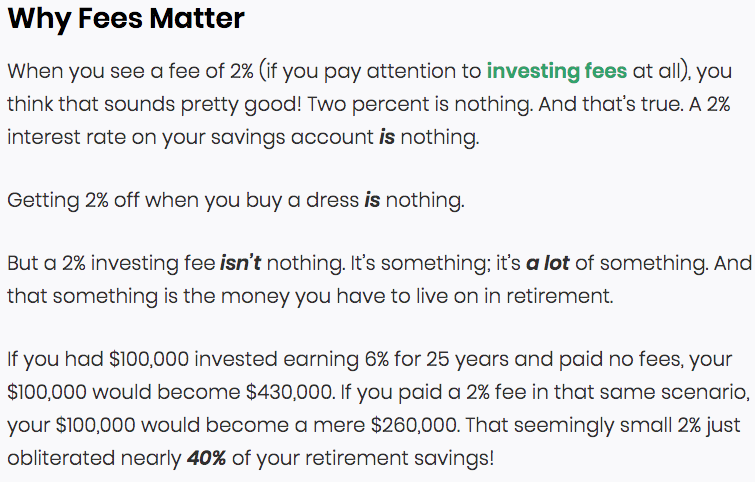755x482 pixels.
Task: Click "If you had" starting the last paragraph
Action: [x=55, y=360]
